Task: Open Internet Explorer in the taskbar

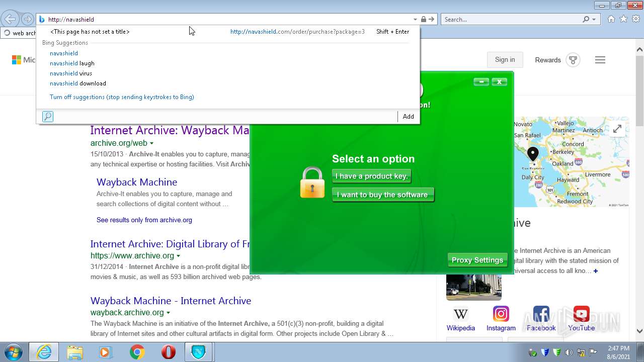Action: point(44,352)
